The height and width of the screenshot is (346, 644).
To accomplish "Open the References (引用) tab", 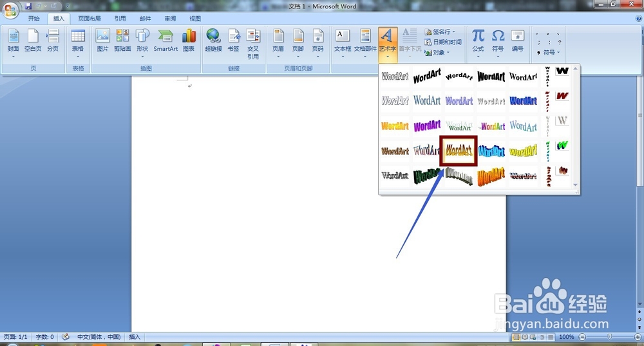I will (x=120, y=19).
